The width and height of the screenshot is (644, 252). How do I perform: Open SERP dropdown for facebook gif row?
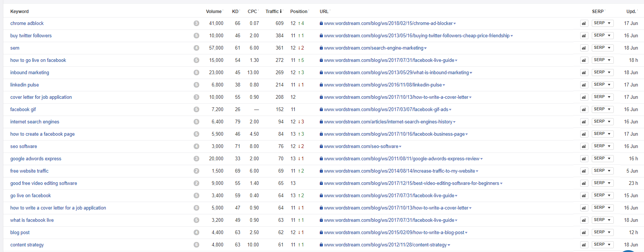point(603,109)
